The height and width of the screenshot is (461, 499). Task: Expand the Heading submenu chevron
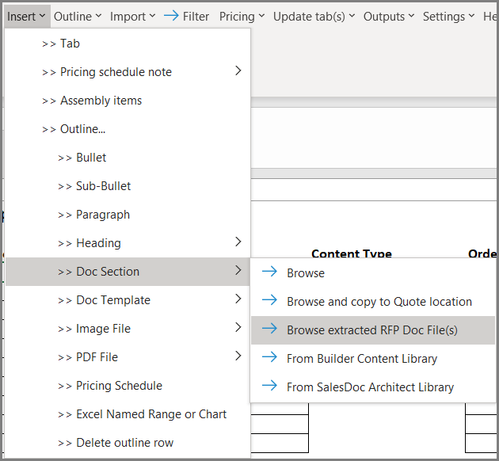238,242
